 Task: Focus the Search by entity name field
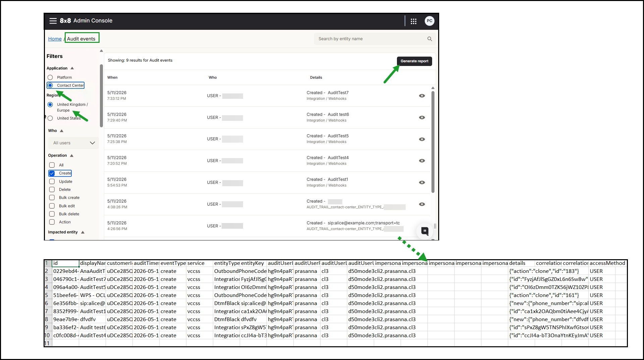click(x=375, y=39)
